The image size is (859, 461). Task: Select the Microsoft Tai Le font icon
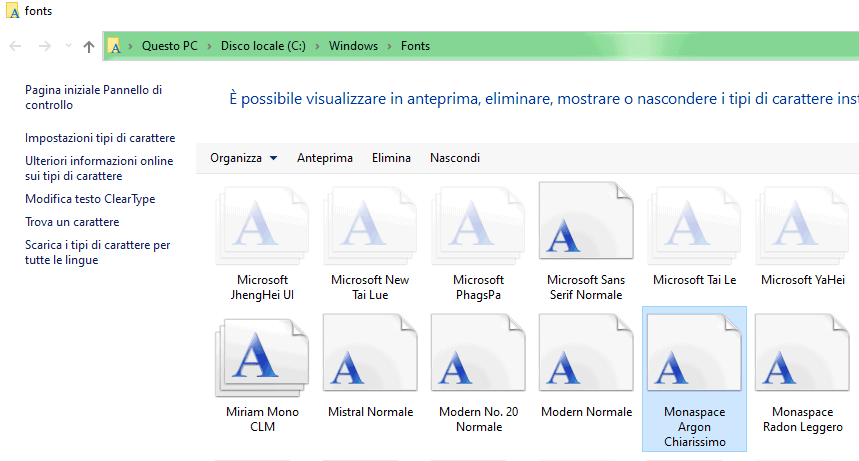694,226
